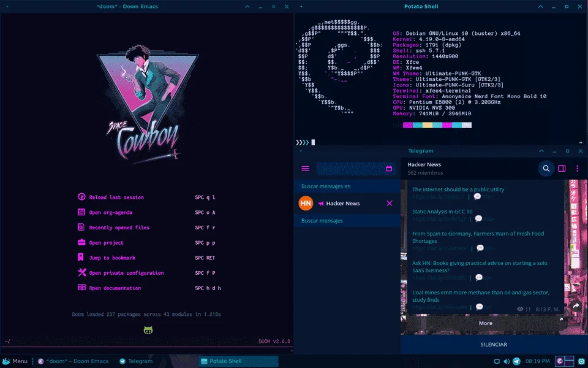Click the Space Cowboy banner image in Doom Emacs

pyautogui.click(x=148, y=105)
